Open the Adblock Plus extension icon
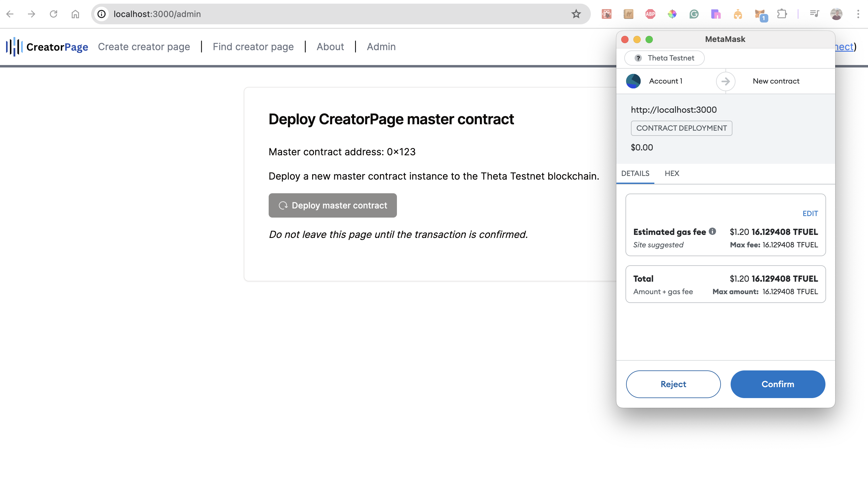868x502 pixels. [x=650, y=14]
